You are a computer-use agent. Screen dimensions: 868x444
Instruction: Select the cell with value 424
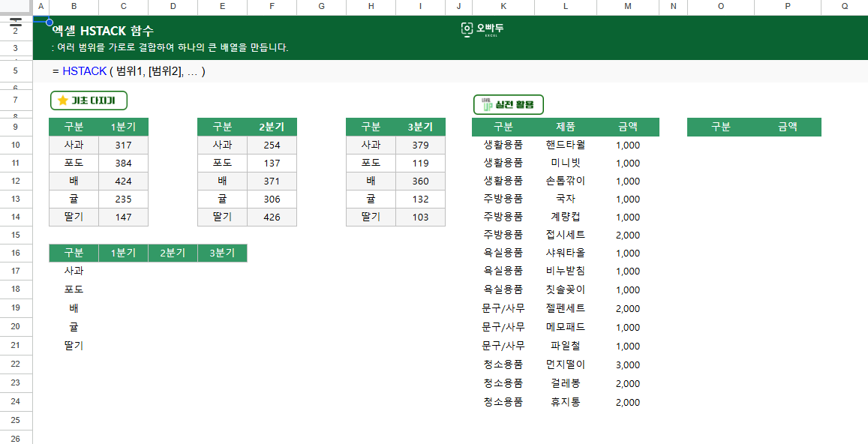coord(124,181)
